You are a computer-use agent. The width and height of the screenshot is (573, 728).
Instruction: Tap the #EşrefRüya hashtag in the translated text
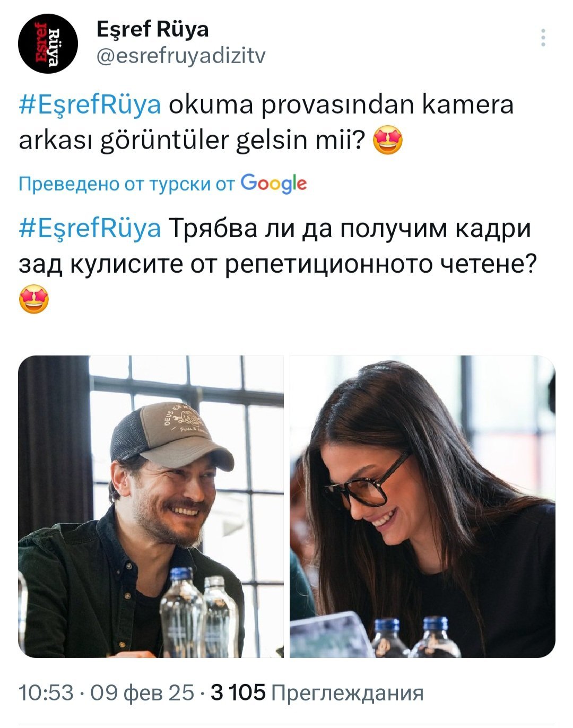[90, 229]
